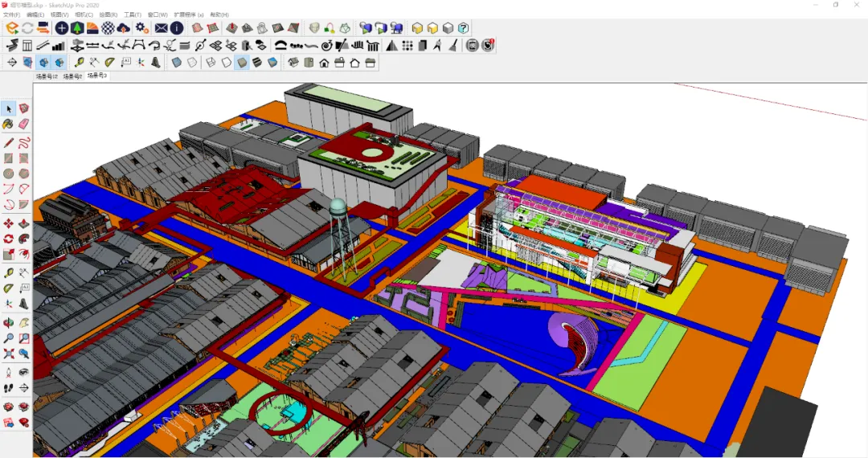Click the staircase icon in second toolbar
The image size is (868, 458).
coord(58,46)
